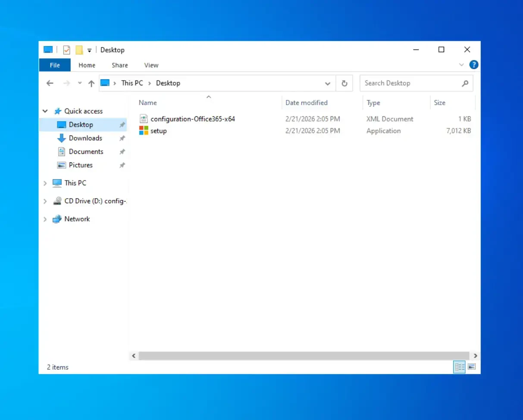Expand This PC in the navigation pane
The image size is (523, 420).
[x=45, y=183]
